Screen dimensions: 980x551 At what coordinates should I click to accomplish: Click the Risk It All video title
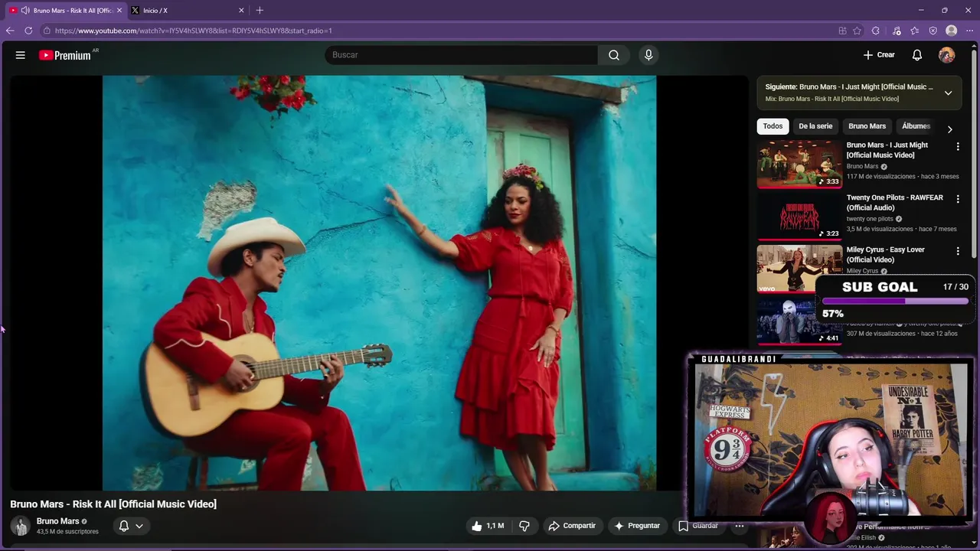(x=113, y=504)
